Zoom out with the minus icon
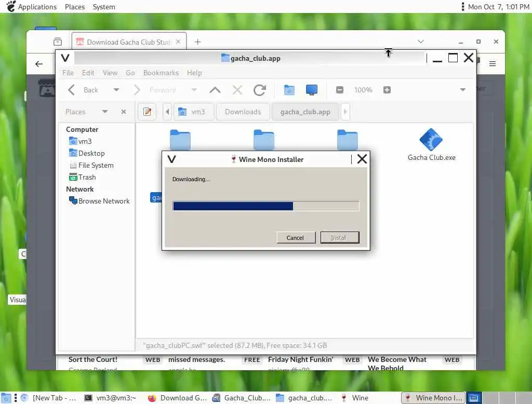The width and height of the screenshot is (532, 404). (x=340, y=90)
